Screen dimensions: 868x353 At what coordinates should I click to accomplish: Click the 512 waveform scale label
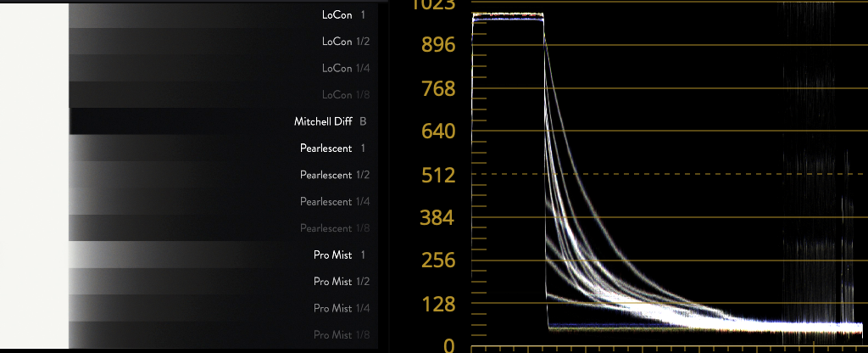(438, 175)
